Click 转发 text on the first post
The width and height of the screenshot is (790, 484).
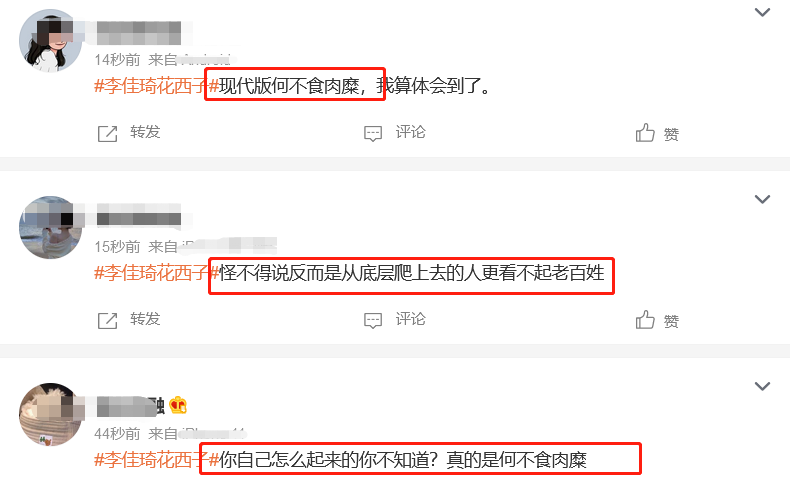click(x=145, y=132)
